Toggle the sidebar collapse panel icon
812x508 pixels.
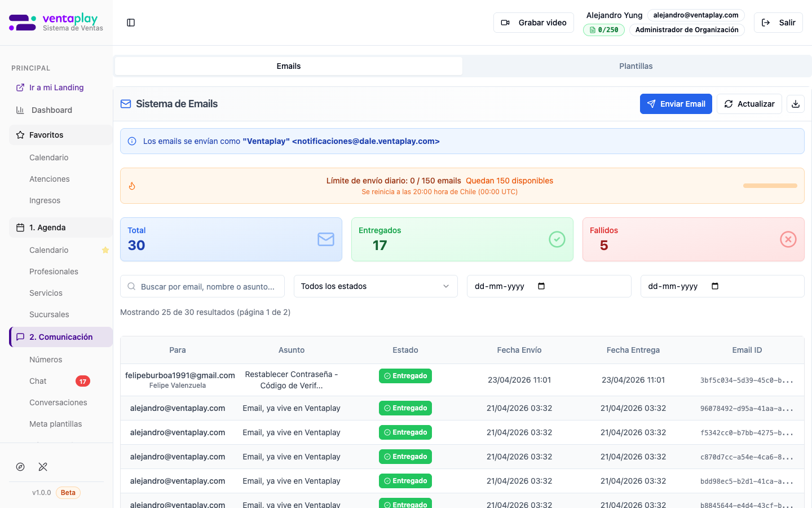[131, 22]
